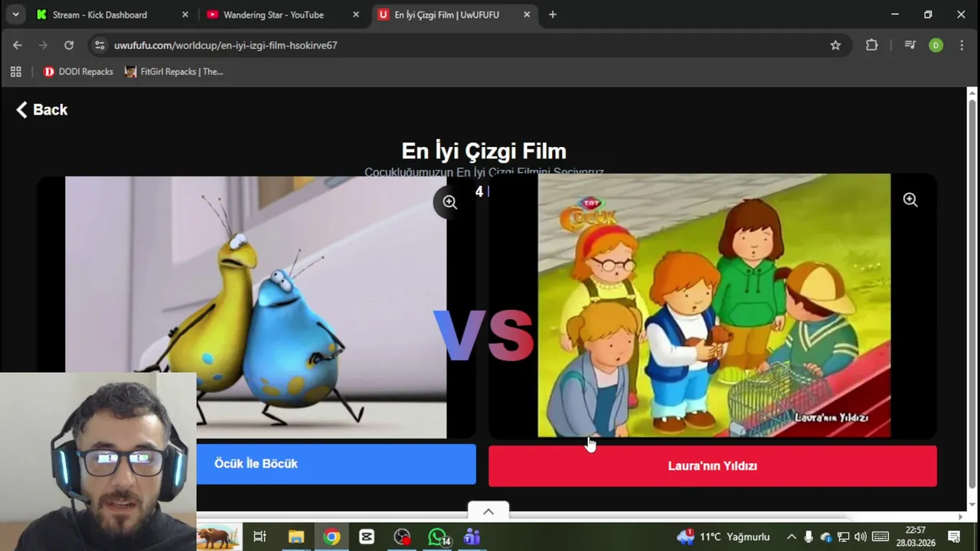Bookmark this page with the star
Image resolution: width=980 pixels, height=551 pixels.
(835, 45)
